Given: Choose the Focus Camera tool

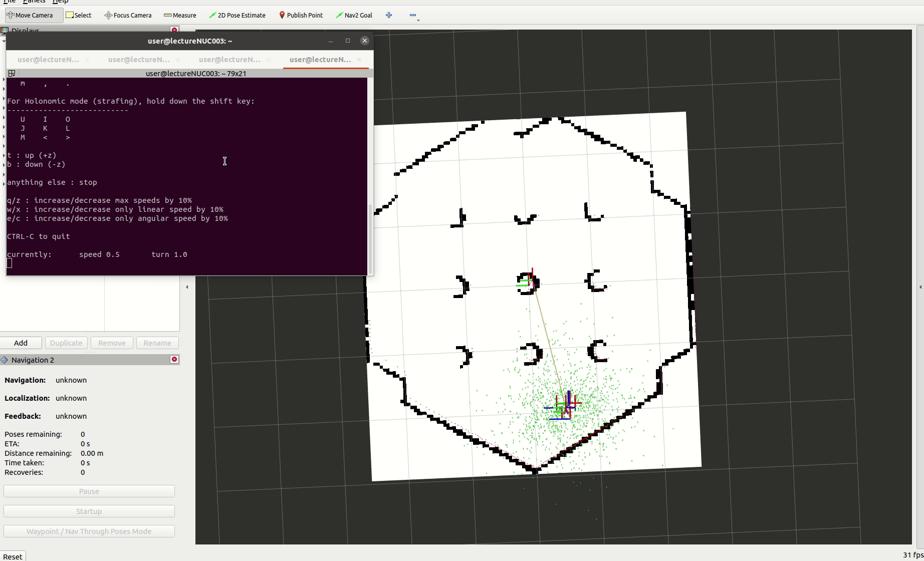Looking at the screenshot, I should [128, 15].
